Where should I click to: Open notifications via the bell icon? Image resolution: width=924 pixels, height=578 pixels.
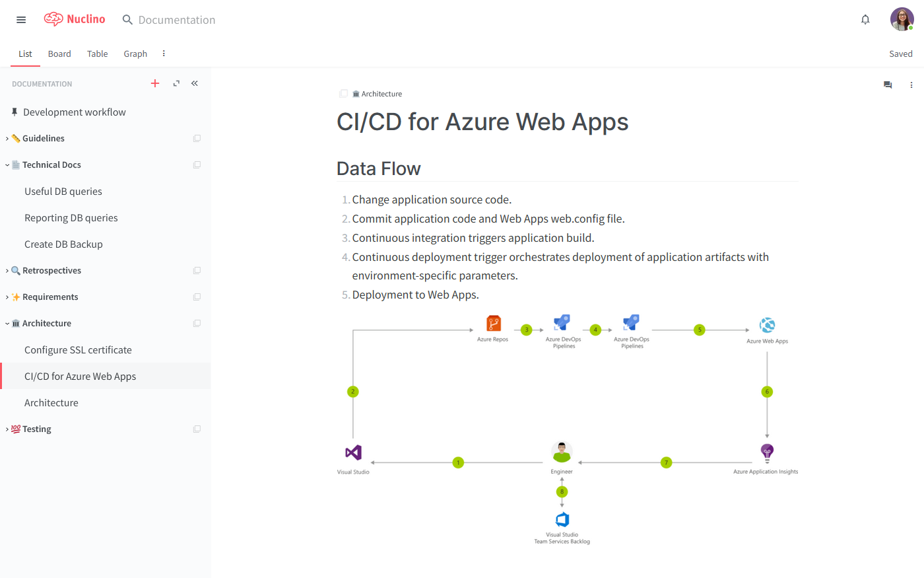pyautogui.click(x=865, y=19)
